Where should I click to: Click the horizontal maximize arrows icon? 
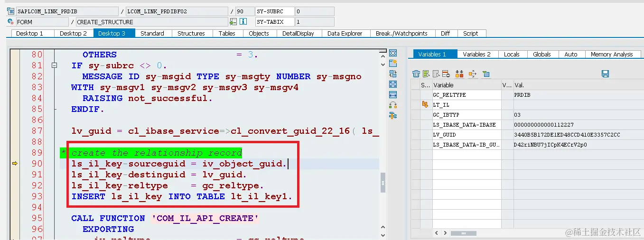[393, 95]
